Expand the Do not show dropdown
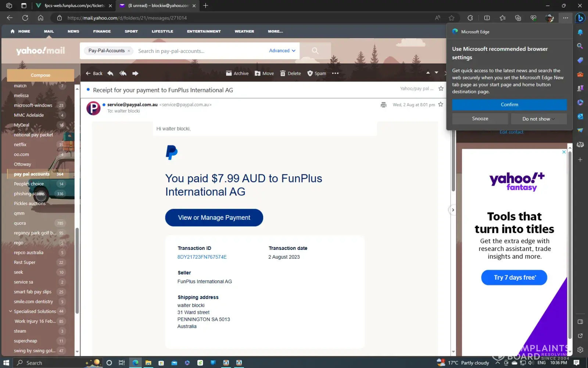The width and height of the screenshot is (588, 368). [x=538, y=119]
